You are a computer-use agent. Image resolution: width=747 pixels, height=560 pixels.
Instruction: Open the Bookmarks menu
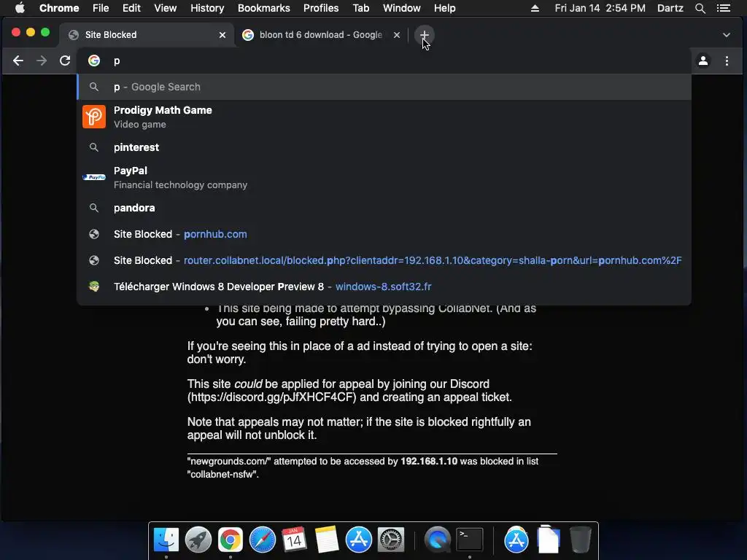point(264,8)
